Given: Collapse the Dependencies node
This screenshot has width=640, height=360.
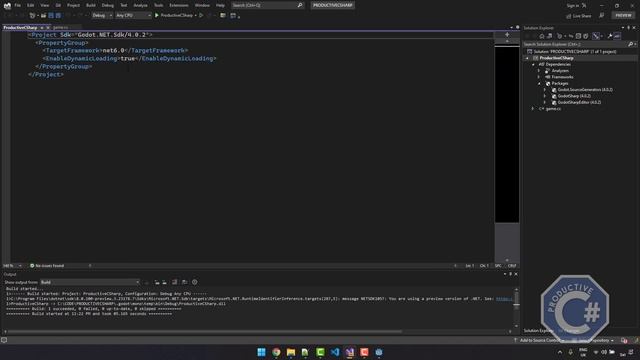Looking at the screenshot, I should [533, 64].
